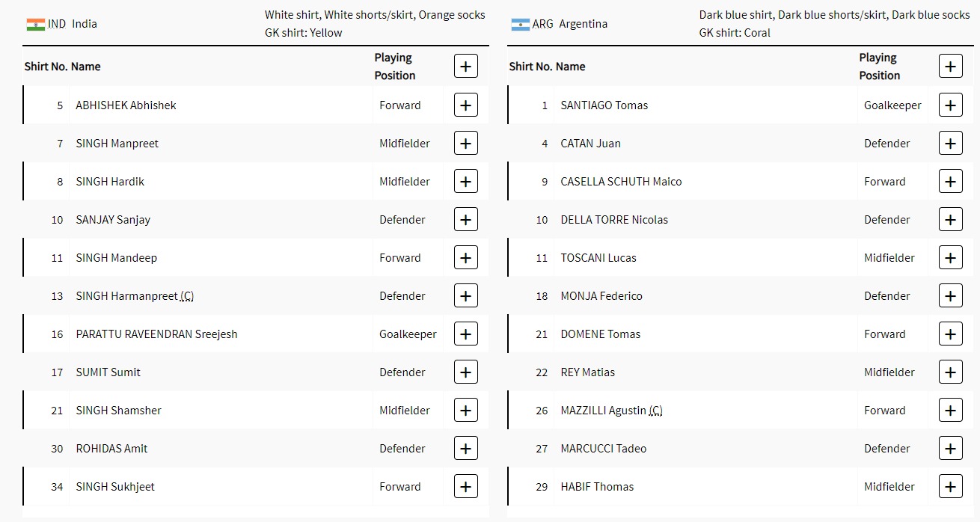Screen dimensions: 980x522
Task: Expand SINGH Manpreet player details
Action: pos(465,144)
